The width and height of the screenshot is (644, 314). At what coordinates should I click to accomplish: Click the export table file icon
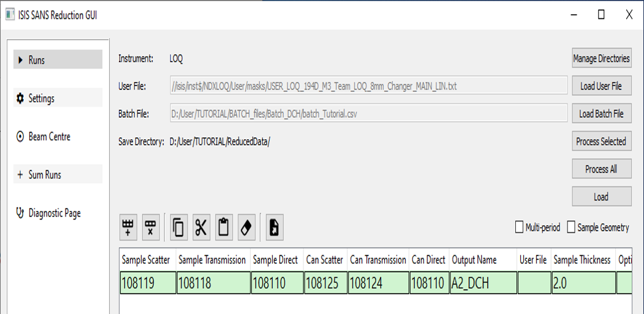(x=274, y=228)
